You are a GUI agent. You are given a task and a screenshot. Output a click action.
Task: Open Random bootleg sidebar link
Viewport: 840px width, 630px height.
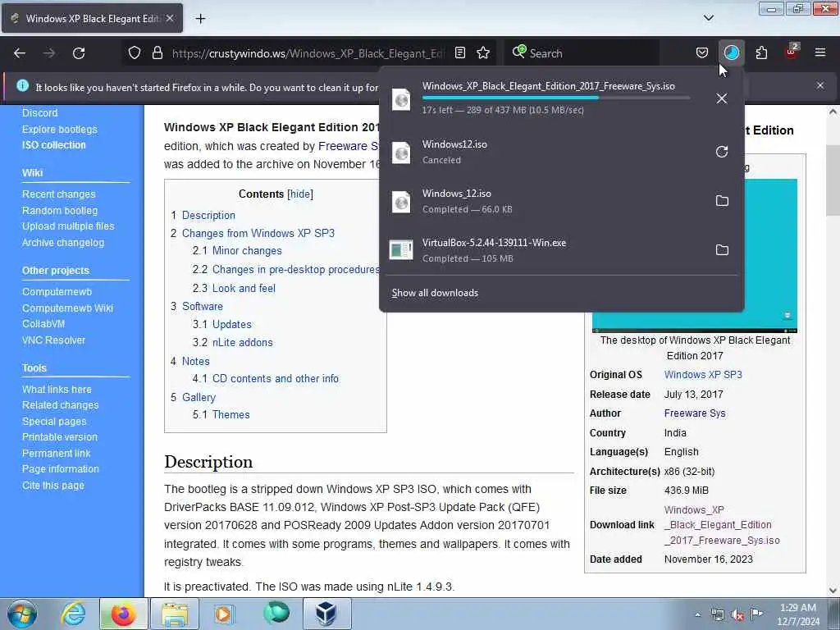(x=59, y=211)
